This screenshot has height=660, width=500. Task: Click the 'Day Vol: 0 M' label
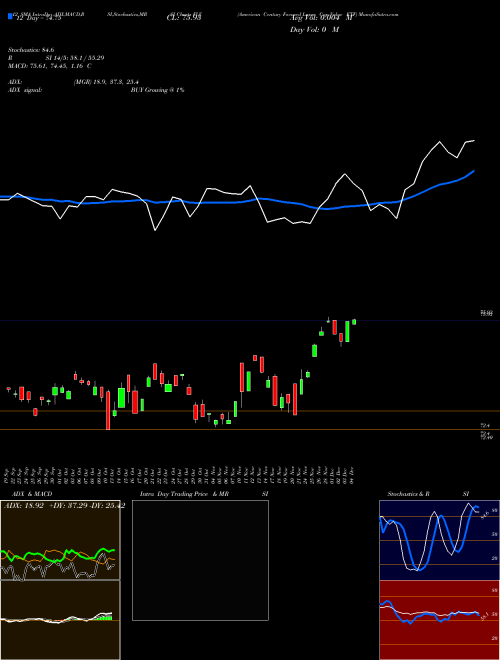314,30
